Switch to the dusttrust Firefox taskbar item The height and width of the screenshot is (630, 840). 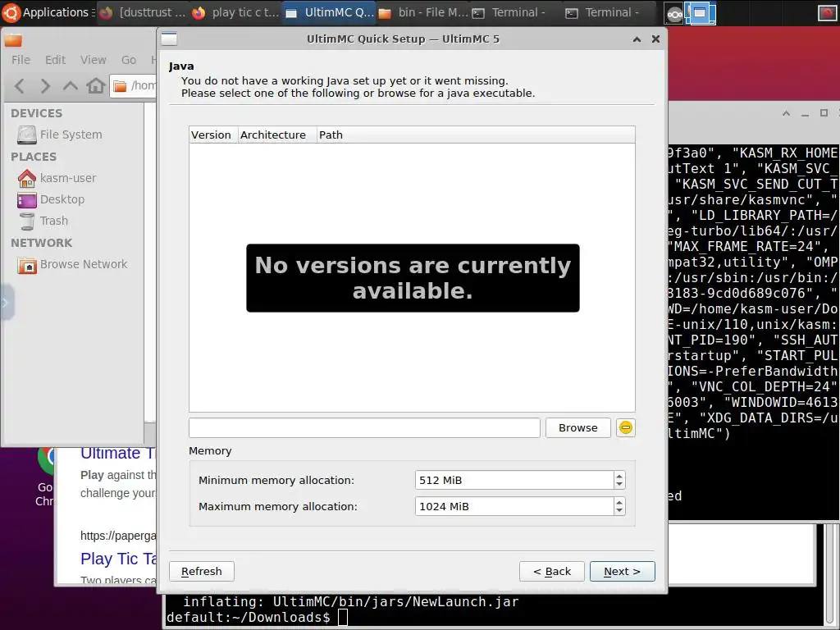pos(144,12)
